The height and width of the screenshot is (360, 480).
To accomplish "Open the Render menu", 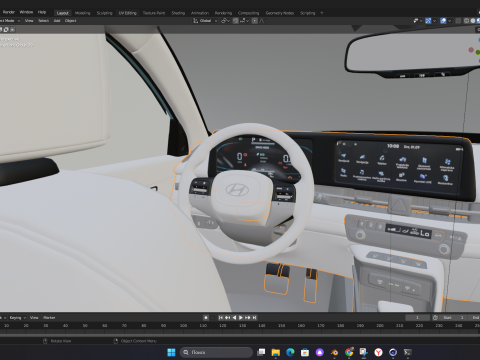I will pyautogui.click(x=9, y=12).
